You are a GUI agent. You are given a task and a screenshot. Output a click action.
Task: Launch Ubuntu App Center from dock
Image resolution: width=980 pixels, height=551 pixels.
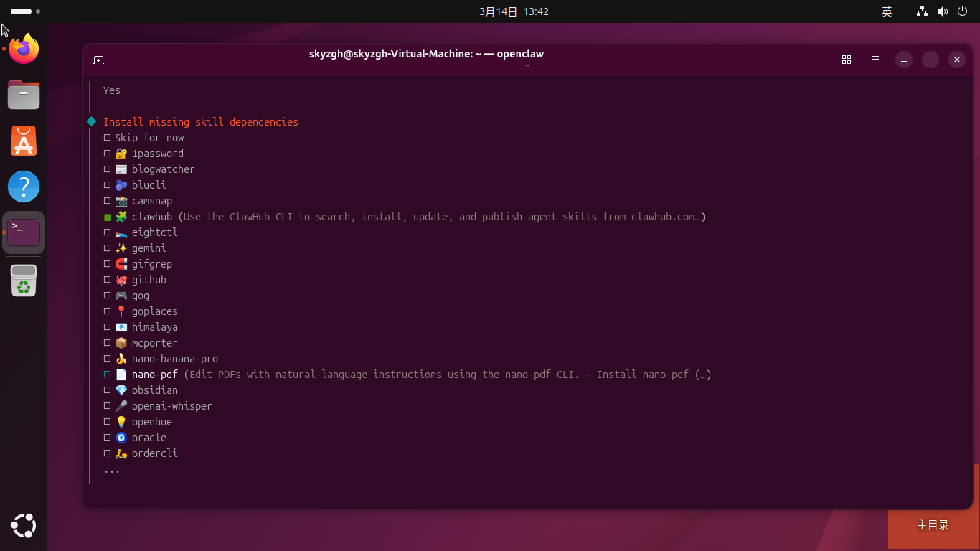pyautogui.click(x=24, y=141)
